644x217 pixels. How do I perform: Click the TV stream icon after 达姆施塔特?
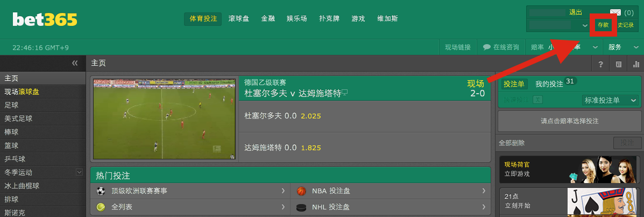(x=345, y=93)
